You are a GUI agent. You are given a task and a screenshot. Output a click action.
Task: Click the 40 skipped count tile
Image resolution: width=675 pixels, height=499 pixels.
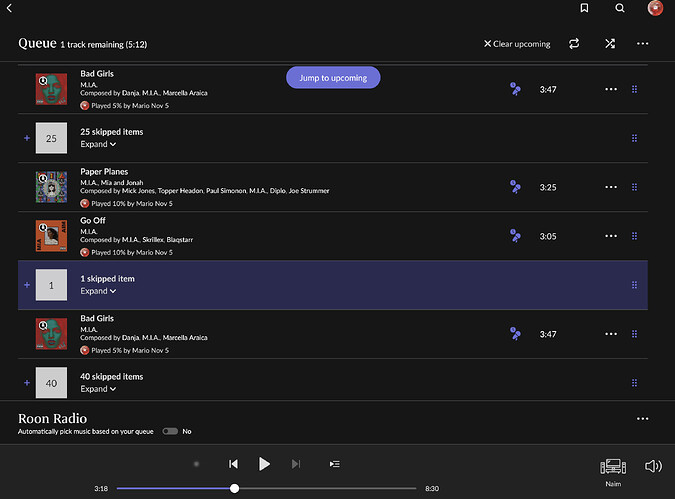[51, 383]
